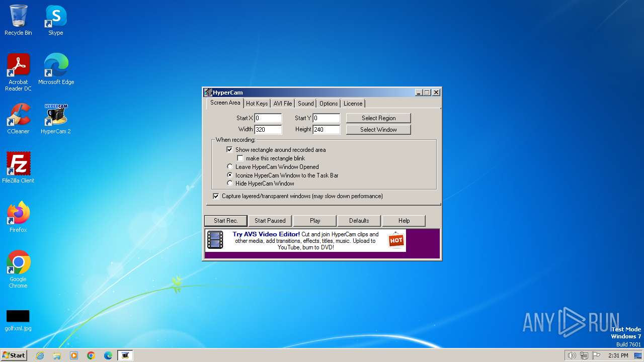Switch to the License tab
The width and height of the screenshot is (644, 362).
pos(353,104)
